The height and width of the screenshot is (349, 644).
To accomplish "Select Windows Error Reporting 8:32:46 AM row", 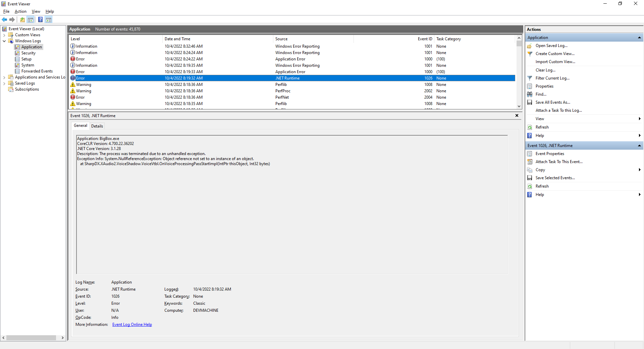I will (x=292, y=46).
